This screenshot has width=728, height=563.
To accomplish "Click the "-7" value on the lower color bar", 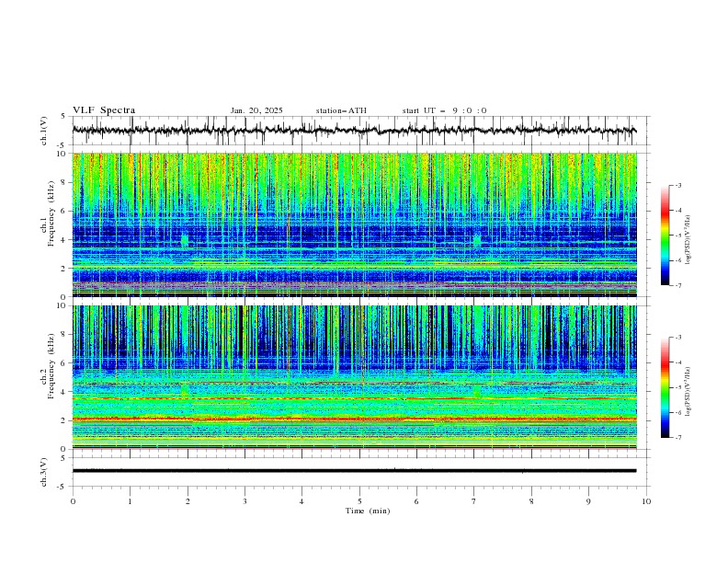I will pos(678,438).
